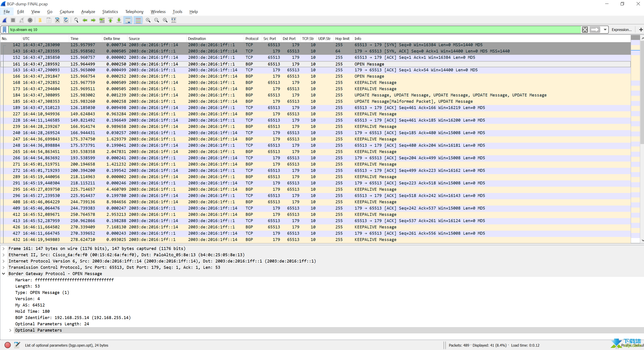Open the View menu
644x350 pixels.
(35, 11)
